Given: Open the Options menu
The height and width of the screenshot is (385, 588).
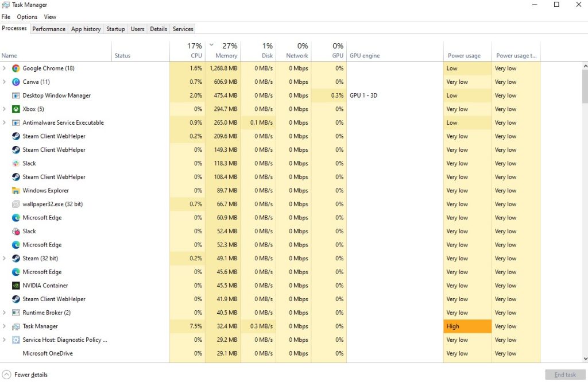Looking at the screenshot, I should click(x=27, y=17).
